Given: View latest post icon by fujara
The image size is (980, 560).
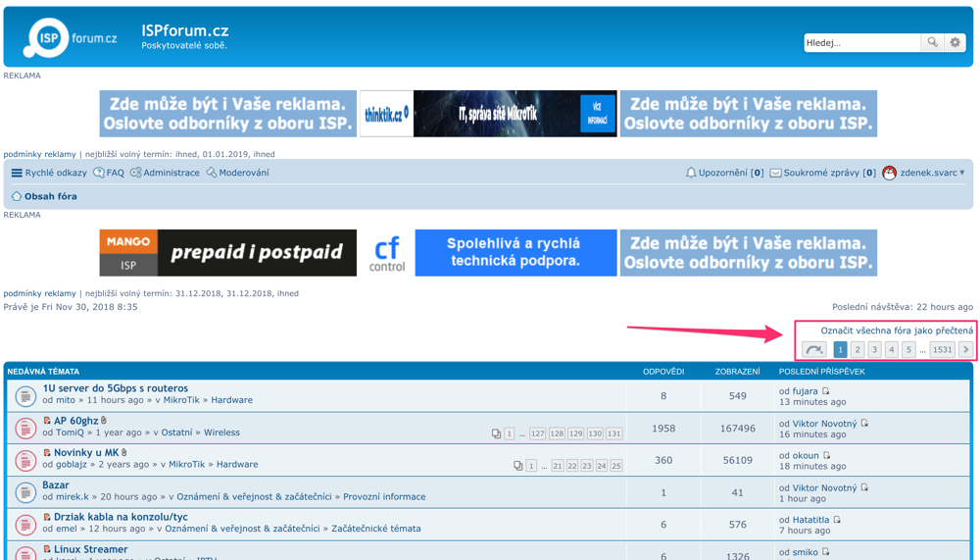Looking at the screenshot, I should coord(825,391).
